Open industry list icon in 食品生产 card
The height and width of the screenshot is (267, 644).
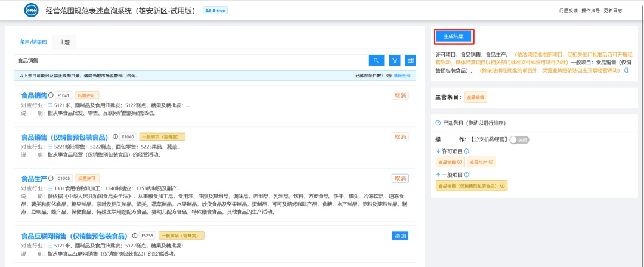(50, 188)
